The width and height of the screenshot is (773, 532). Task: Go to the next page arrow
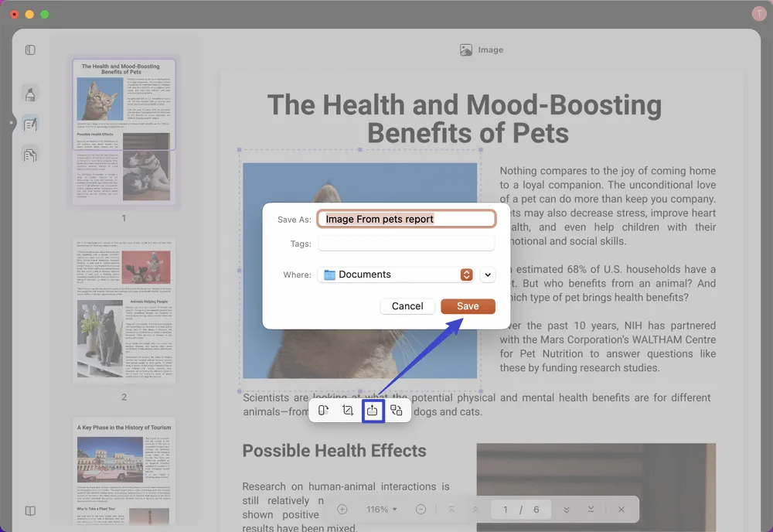click(x=567, y=510)
